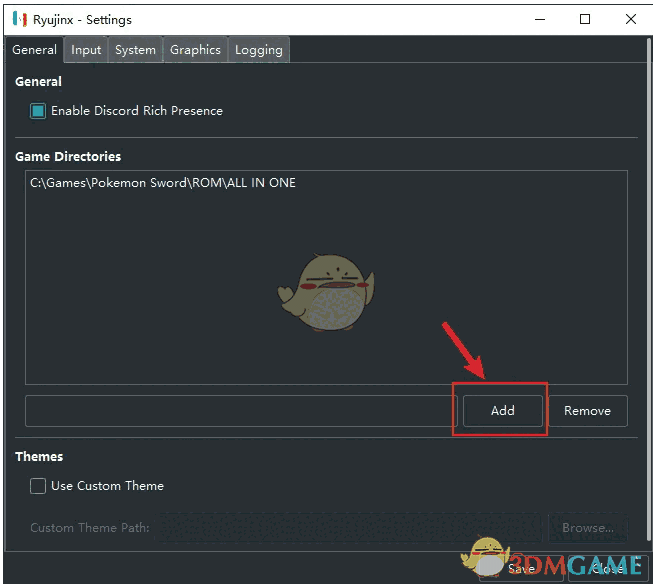Select the Pokemon Sword ROM directory entry
653x584 pixels.
coord(163,182)
